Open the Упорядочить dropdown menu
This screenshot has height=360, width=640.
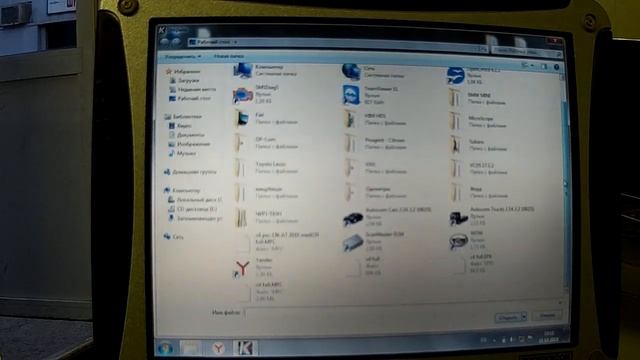[x=183, y=56]
